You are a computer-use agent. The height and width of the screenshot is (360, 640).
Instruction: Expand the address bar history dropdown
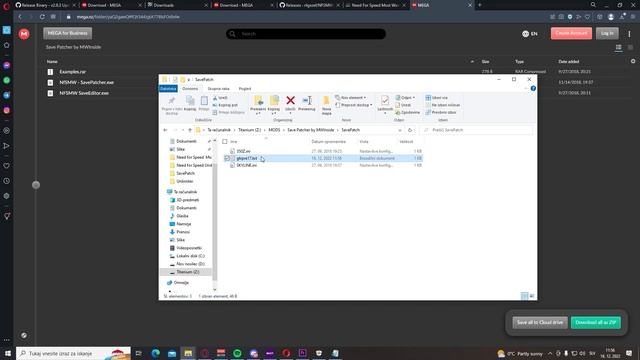[x=400, y=130]
